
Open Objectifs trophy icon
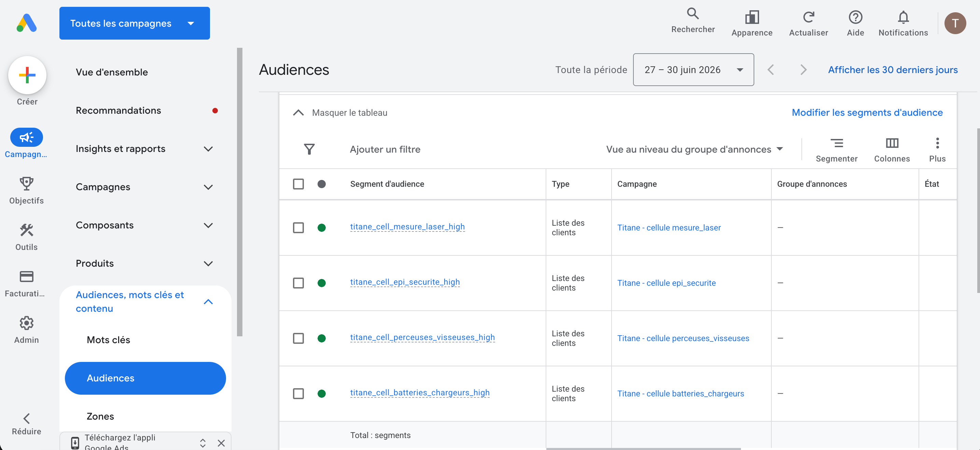click(x=26, y=183)
